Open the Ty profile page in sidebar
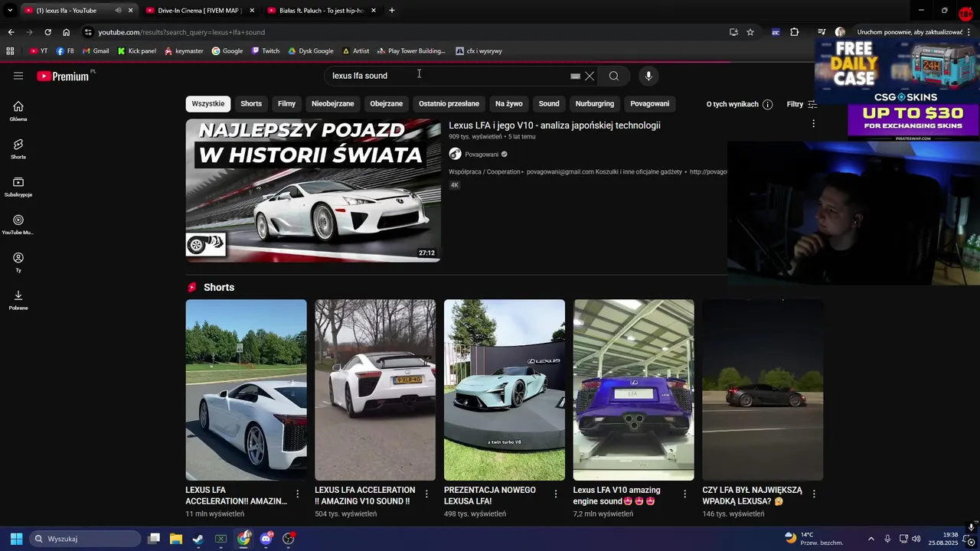 pos(18,262)
